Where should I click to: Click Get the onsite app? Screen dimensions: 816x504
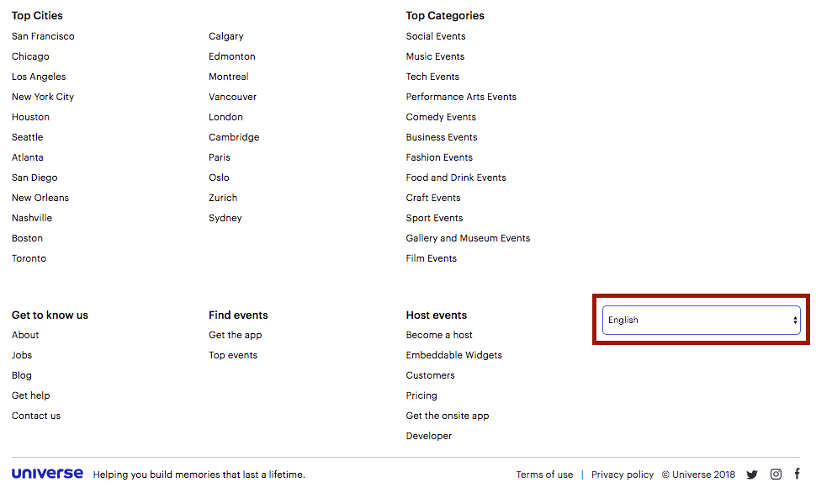point(448,416)
